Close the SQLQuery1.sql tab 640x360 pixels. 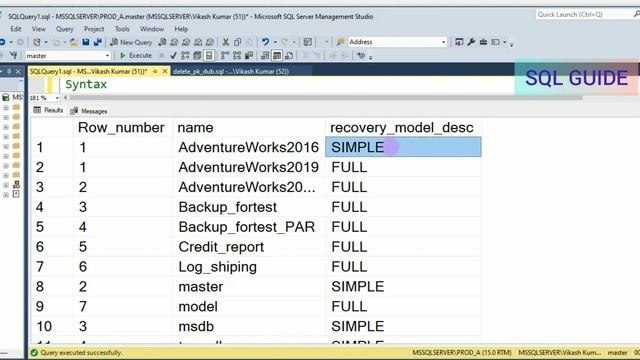click(164, 71)
